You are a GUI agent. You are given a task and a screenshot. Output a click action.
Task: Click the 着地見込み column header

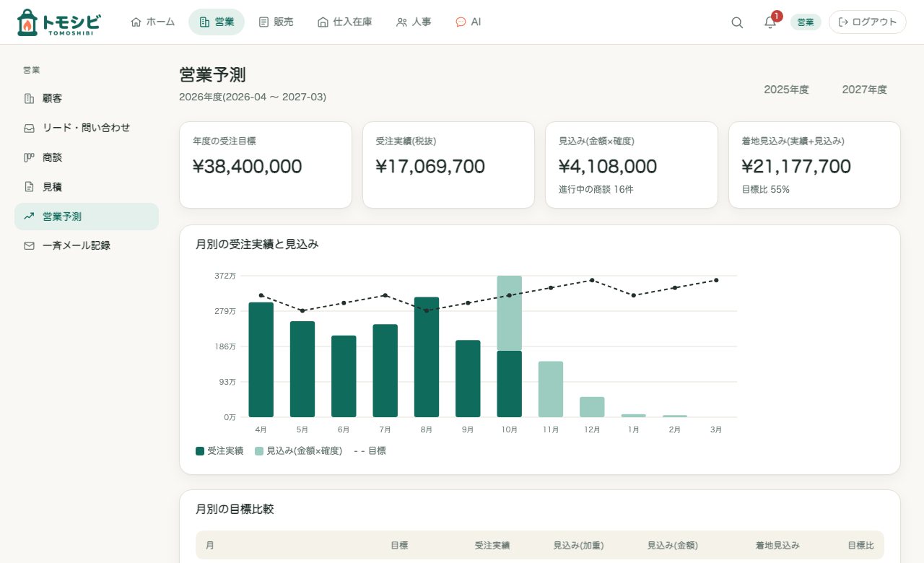pyautogui.click(x=777, y=546)
